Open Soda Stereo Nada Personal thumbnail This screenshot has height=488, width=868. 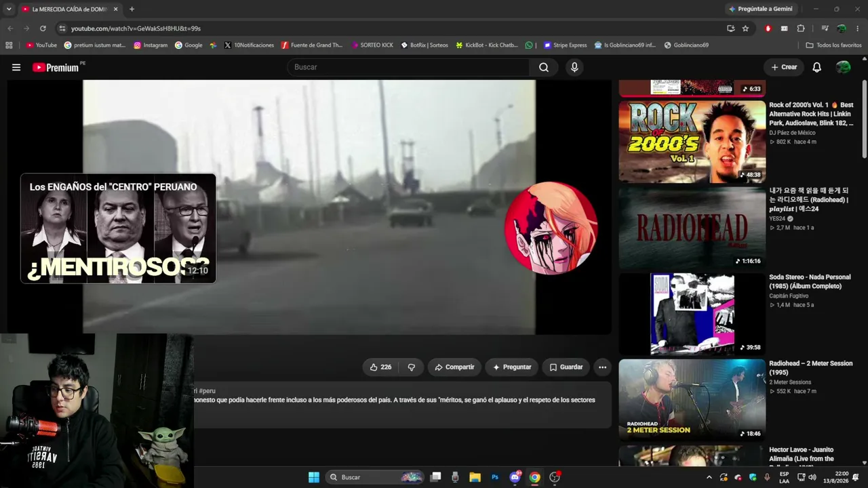click(692, 314)
